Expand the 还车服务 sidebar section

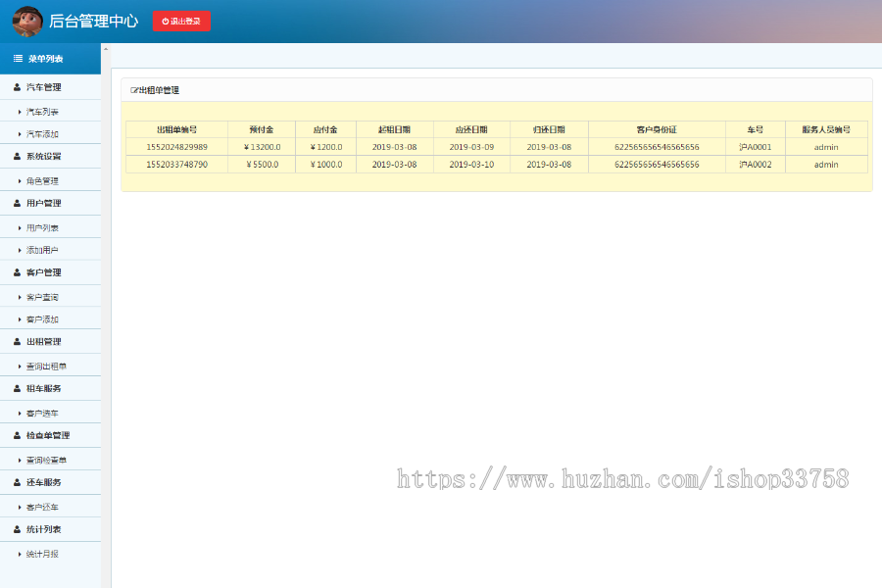(x=44, y=482)
